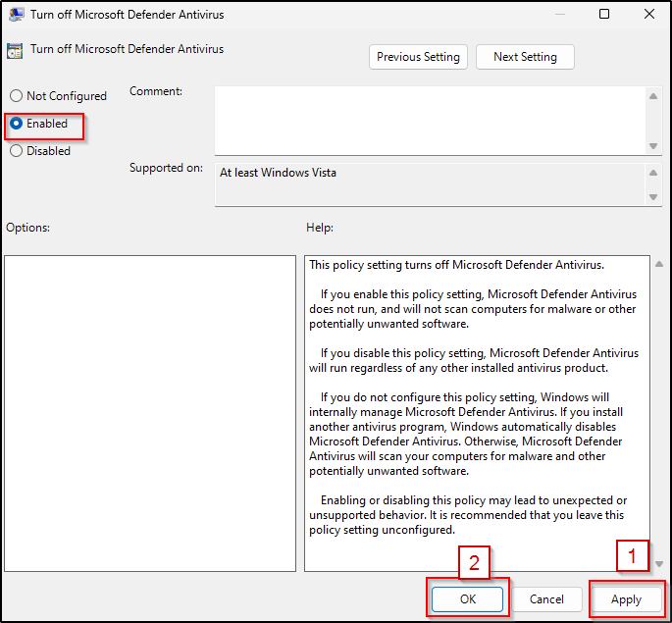The height and width of the screenshot is (623, 672).
Task: Click Supported on field's scroll up arrow
Action: tap(654, 173)
